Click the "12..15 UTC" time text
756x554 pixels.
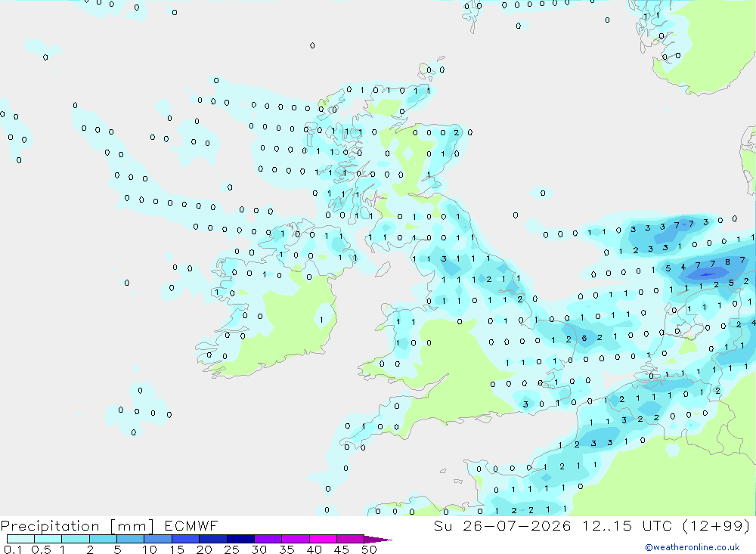click(627, 525)
